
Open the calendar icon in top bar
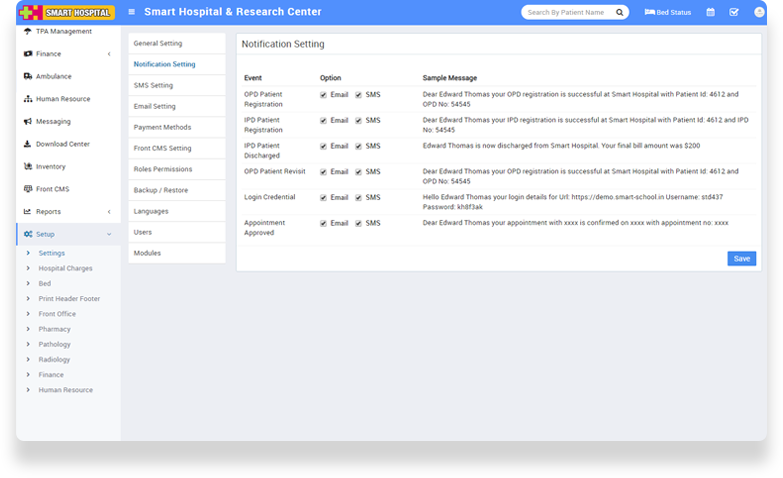click(710, 13)
